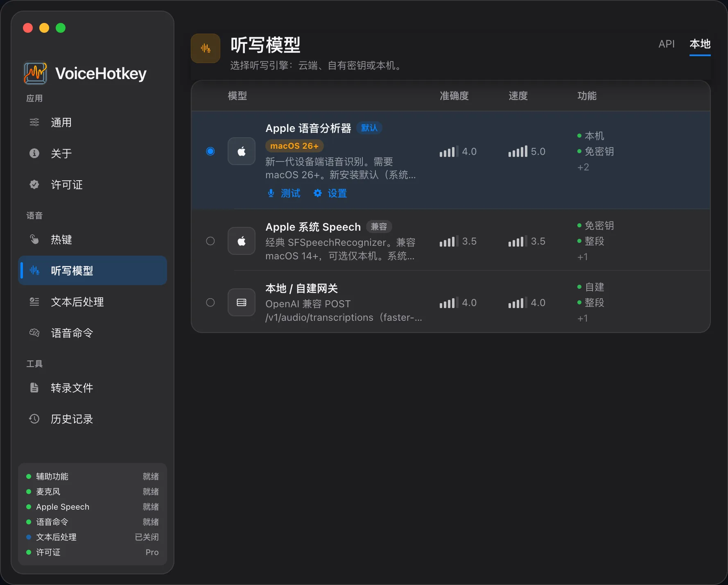The width and height of the screenshot is (728, 585).
Task: Click the 本机 feature tag
Action: coord(590,136)
